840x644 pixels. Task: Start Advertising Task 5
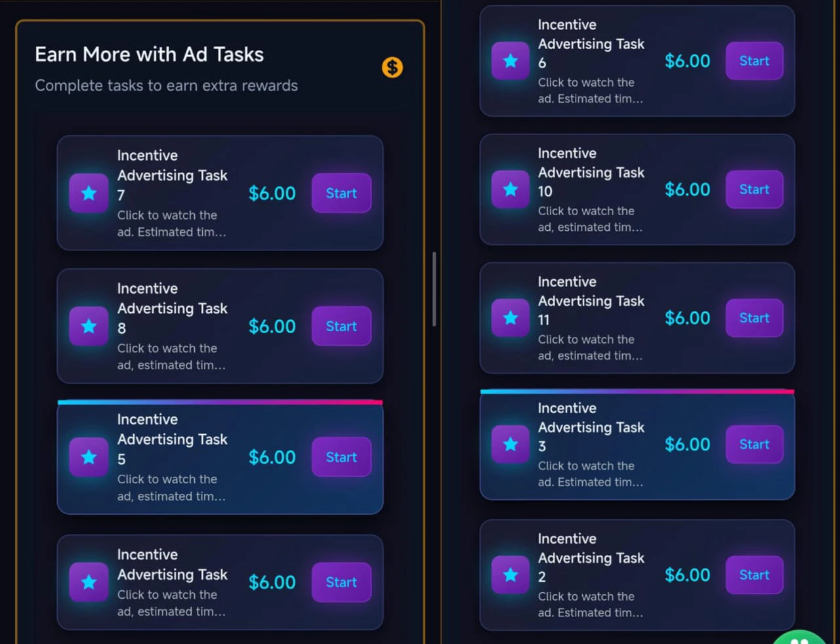tap(341, 457)
